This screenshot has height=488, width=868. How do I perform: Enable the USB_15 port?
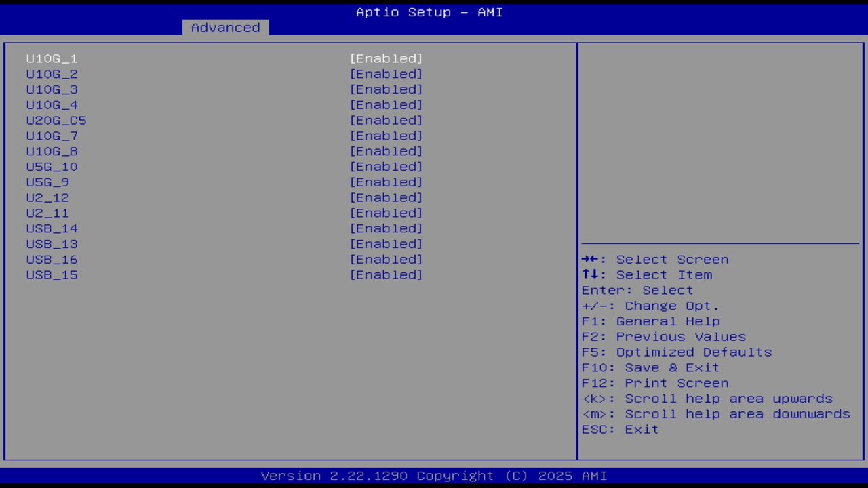pyautogui.click(x=386, y=274)
